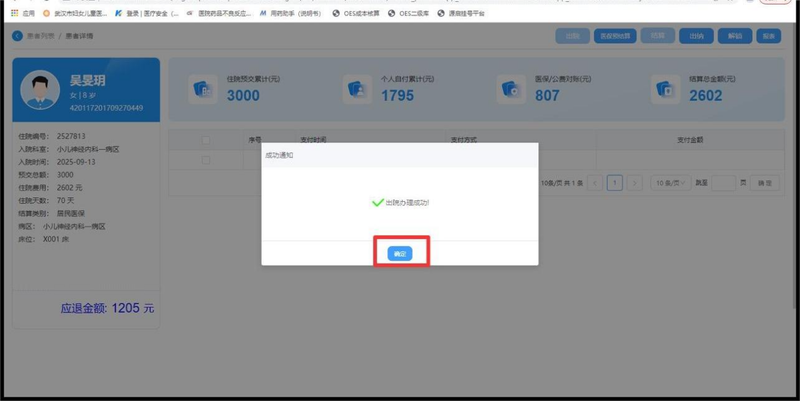
Task: Click the 结算类别 居民医保 text
Action: [52, 213]
